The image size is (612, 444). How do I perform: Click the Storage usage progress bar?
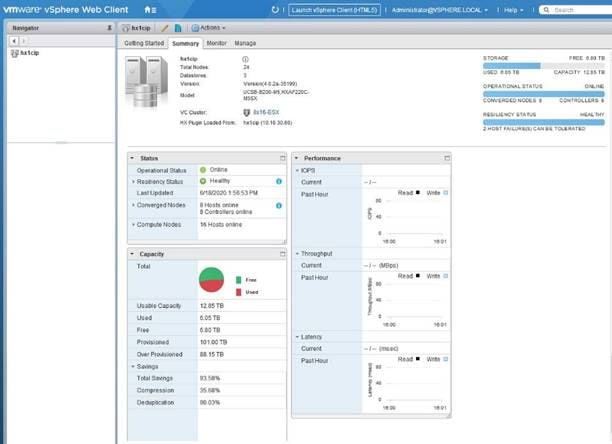click(x=543, y=66)
